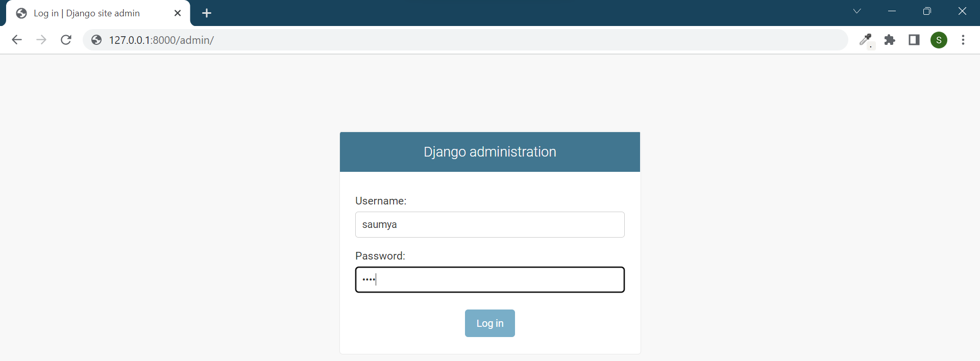View site information globe icon in address bar
Image resolution: width=980 pixels, height=361 pixels.
coord(96,40)
